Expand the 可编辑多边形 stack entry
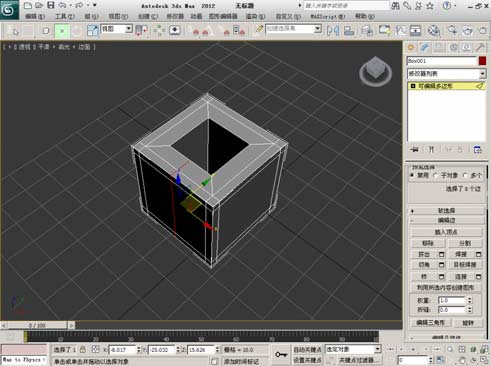Screen dimensions: 491x366 413,86
